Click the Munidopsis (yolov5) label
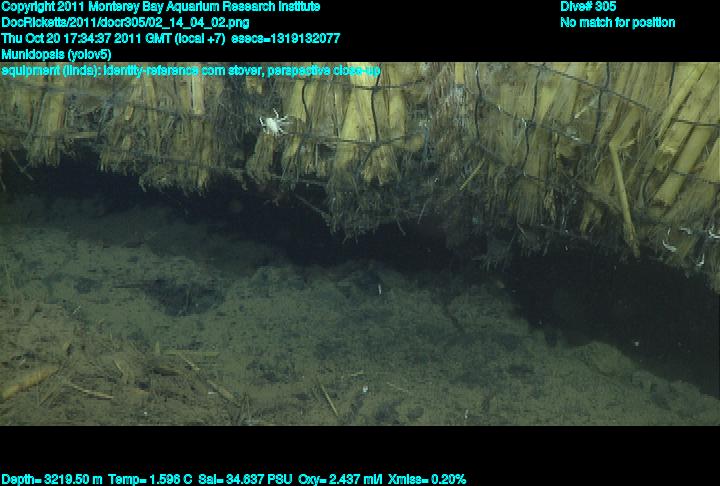Viewport: 720px width, 486px height. click(x=56, y=55)
